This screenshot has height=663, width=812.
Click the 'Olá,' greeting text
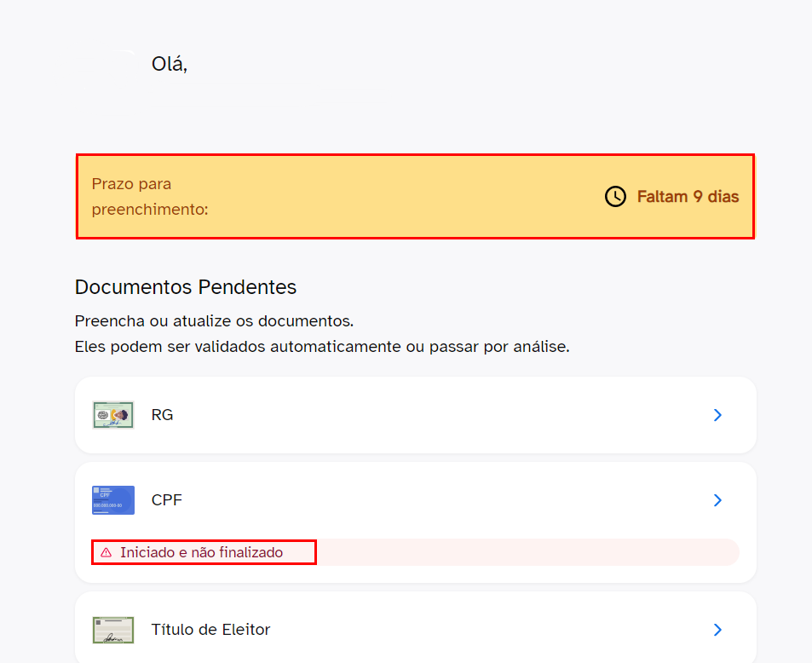(x=170, y=64)
